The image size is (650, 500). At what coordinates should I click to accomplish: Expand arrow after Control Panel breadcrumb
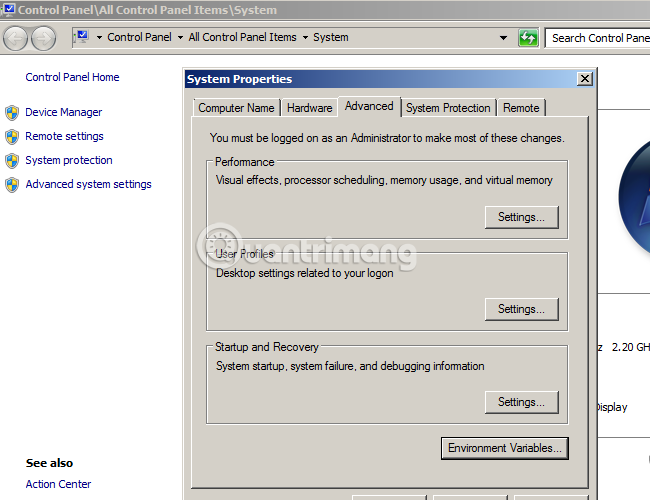(180, 38)
